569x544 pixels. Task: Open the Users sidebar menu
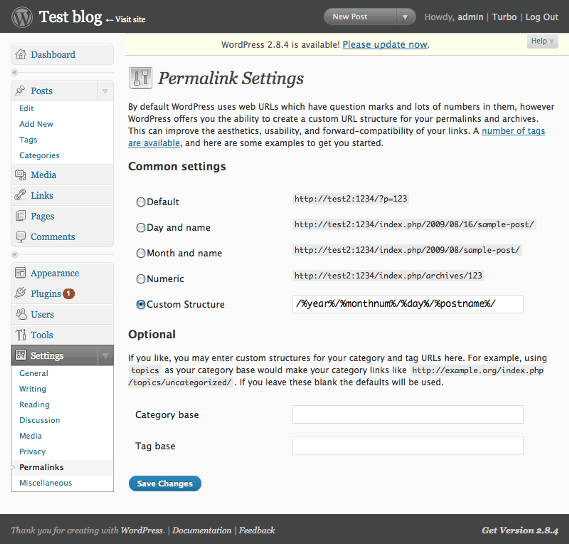tap(42, 314)
